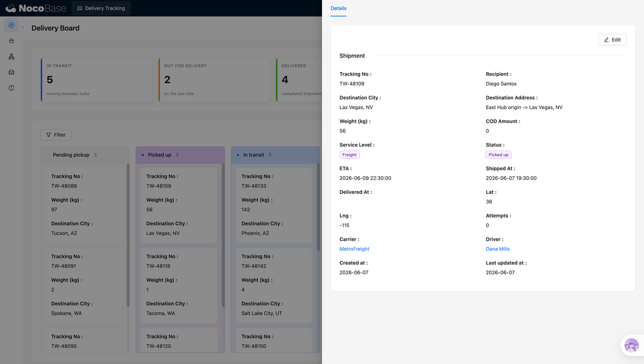Click Tucson, AZ destination on the board
This screenshot has height=364, width=644.
(x=64, y=233)
